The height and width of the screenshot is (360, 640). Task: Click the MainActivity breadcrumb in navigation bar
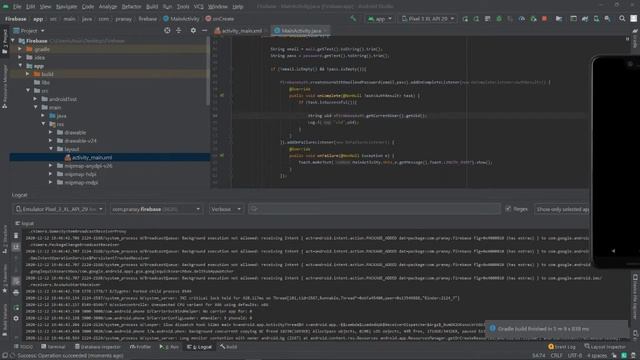click(x=182, y=19)
